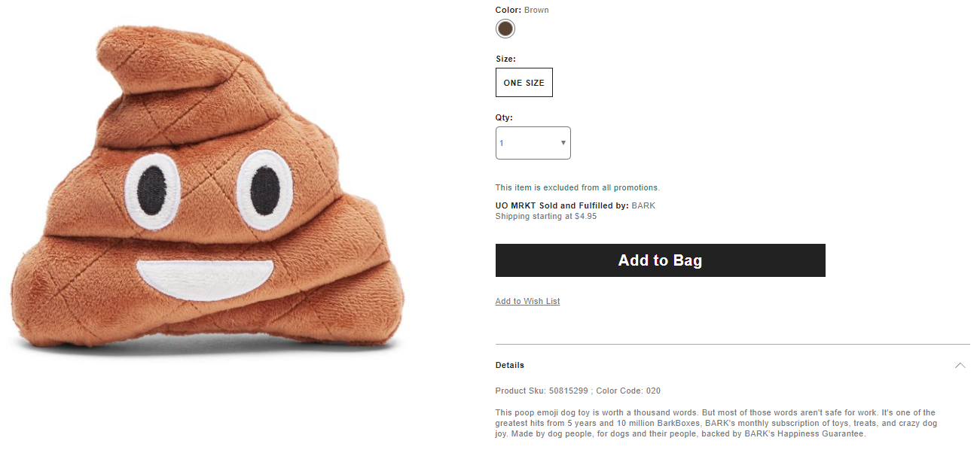The image size is (980, 450).
Task: Click the UO MRKT Sold and Fulfilled by label
Action: pyautogui.click(x=561, y=205)
